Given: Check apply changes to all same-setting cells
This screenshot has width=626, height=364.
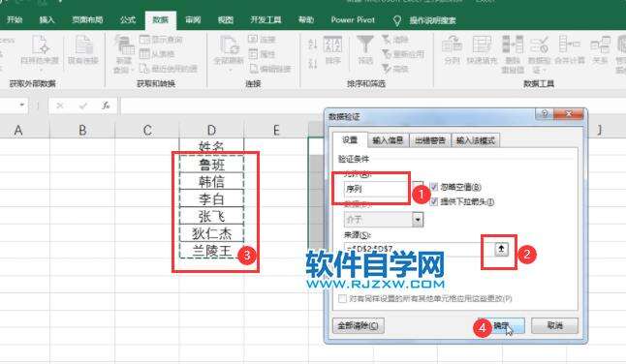Looking at the screenshot, I should [342, 298].
